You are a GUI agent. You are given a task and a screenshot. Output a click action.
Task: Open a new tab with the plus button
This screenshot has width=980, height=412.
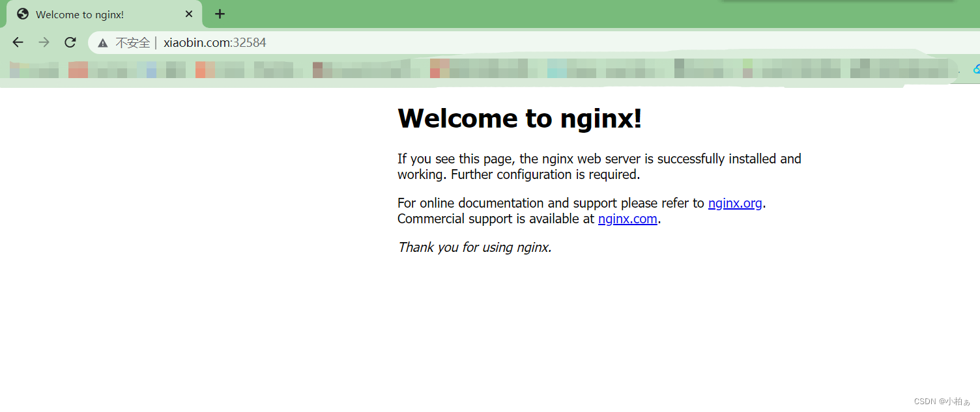[x=220, y=14]
